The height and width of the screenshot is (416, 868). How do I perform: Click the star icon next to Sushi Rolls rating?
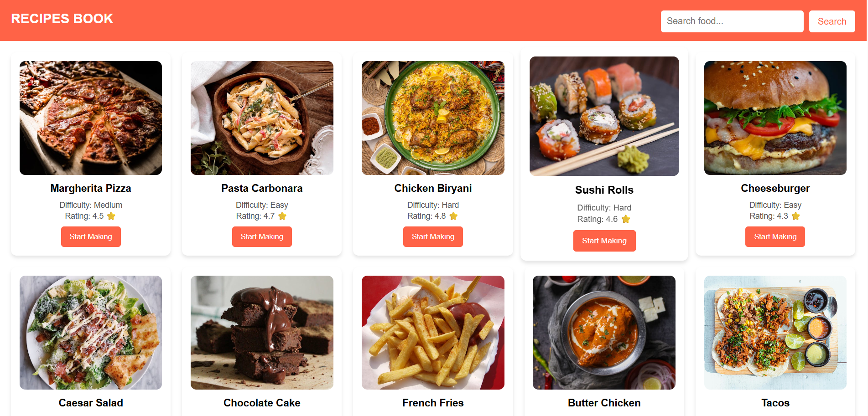pos(626,219)
